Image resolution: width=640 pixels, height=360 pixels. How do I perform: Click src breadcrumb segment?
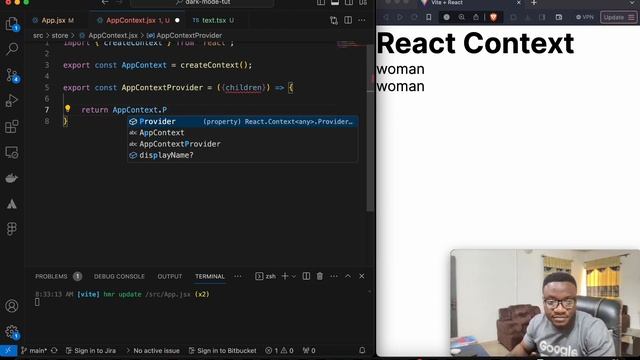38,36
